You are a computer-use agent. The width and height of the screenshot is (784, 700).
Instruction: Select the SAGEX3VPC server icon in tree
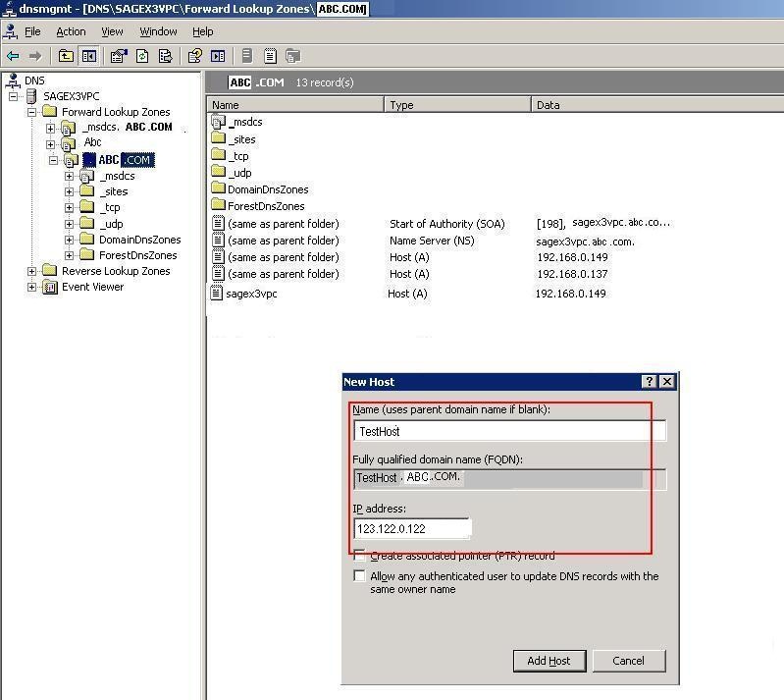click(x=31, y=96)
